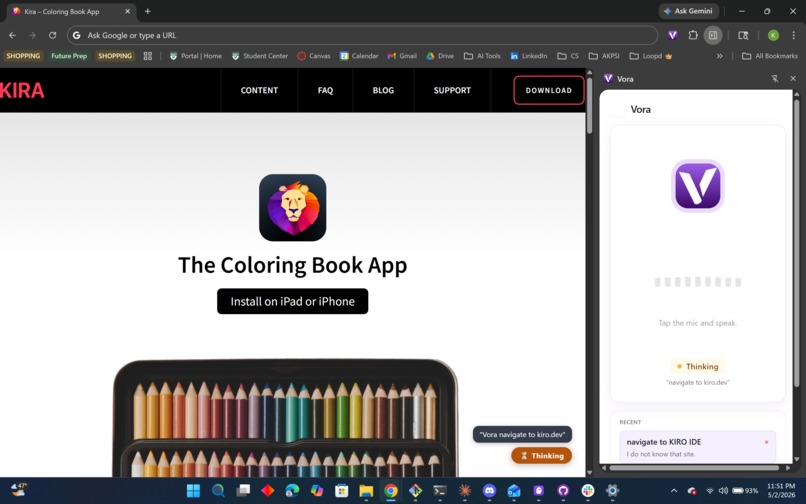This screenshot has width=806, height=504.
Task: Click the KIRA logo
Action: 22,90
